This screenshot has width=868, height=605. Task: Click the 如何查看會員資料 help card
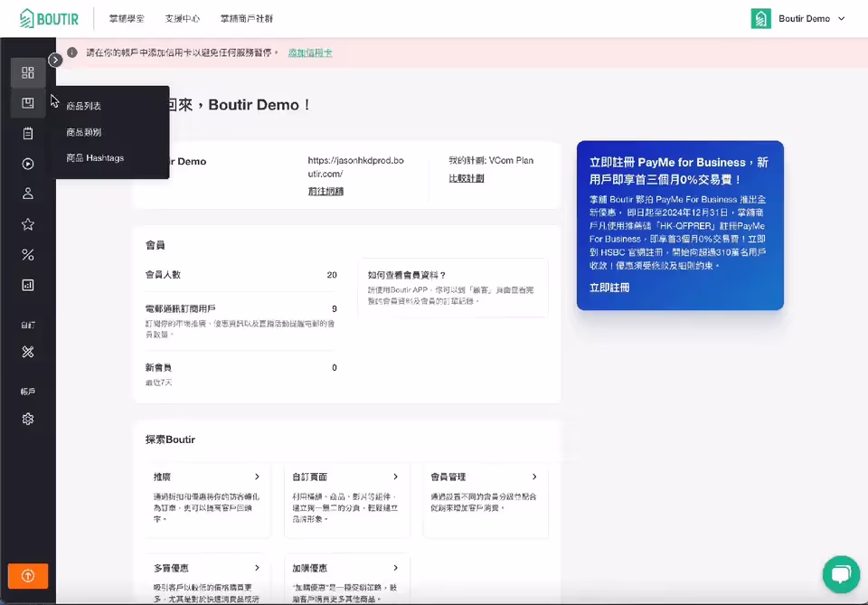click(x=453, y=288)
